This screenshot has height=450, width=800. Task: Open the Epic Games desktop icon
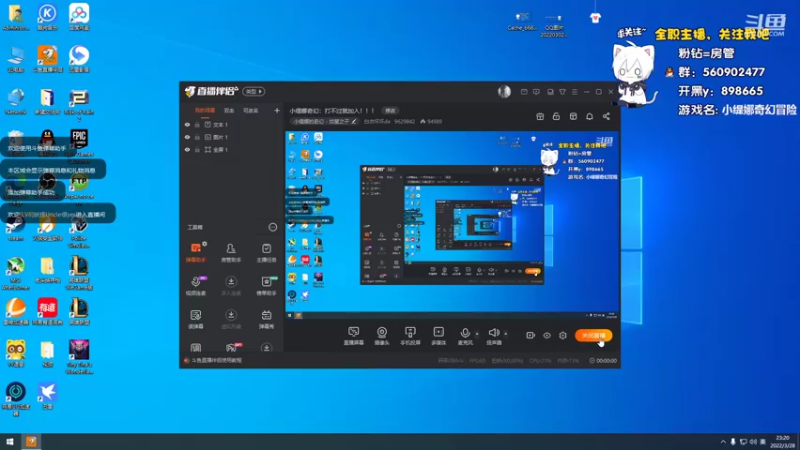coord(79,142)
